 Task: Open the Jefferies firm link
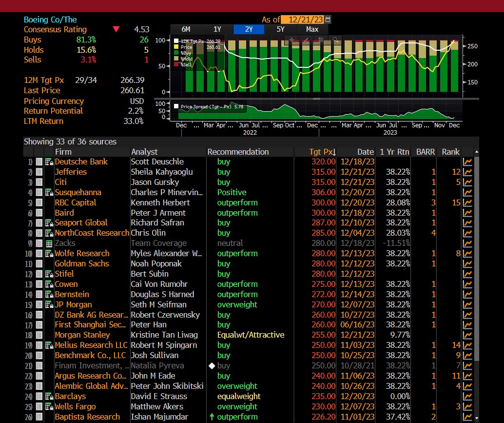pyautogui.click(x=71, y=172)
